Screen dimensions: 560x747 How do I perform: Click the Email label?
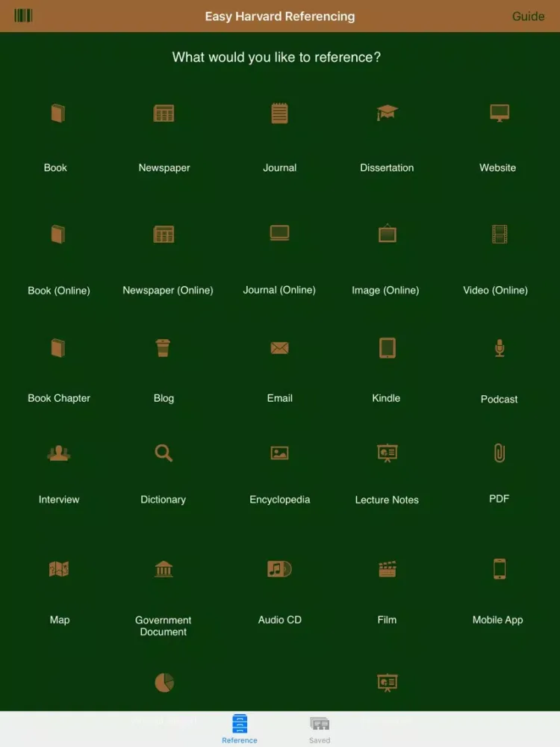tap(279, 398)
